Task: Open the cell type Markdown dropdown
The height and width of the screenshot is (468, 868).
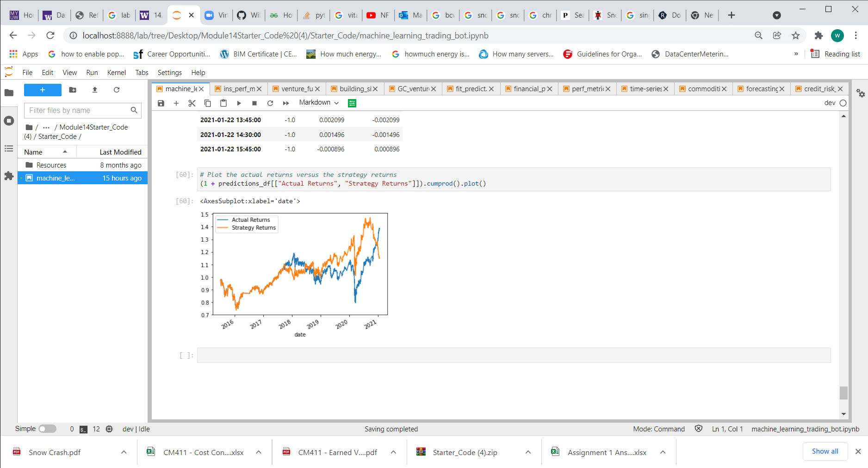Action: pos(319,103)
